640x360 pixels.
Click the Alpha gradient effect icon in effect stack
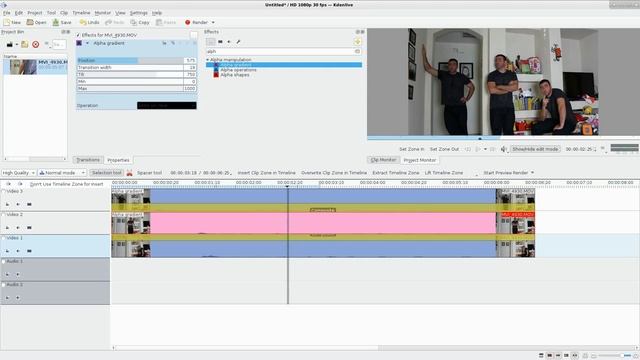coord(79,43)
